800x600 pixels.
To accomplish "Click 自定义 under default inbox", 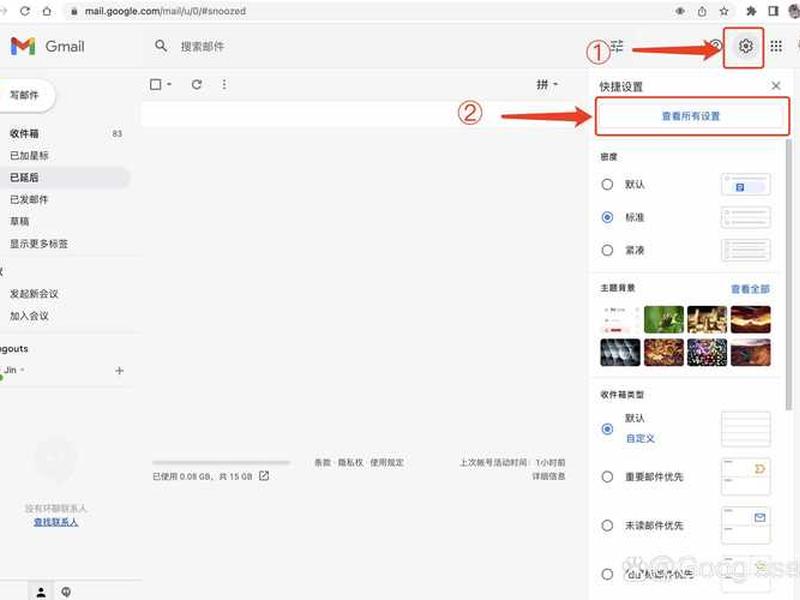I will (x=640, y=438).
